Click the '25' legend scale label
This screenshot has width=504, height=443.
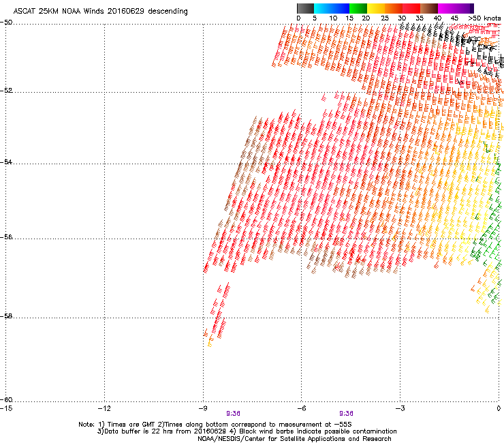point(385,18)
